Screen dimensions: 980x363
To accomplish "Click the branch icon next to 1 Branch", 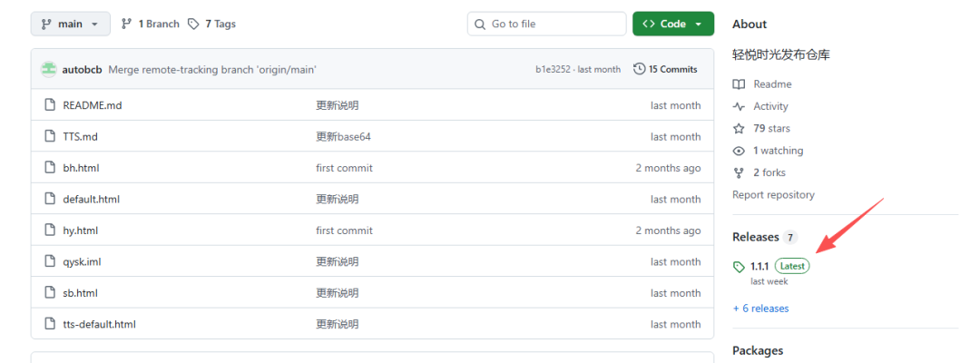I will tap(126, 24).
